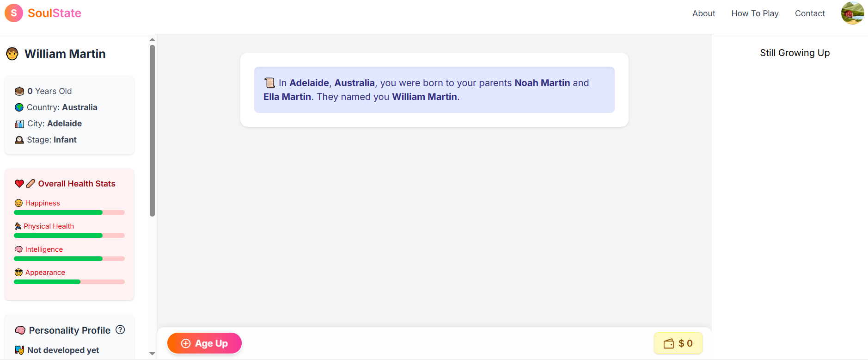The width and height of the screenshot is (868, 360).
Task: Click the brain icon beside Personality Profile
Action: click(20, 330)
